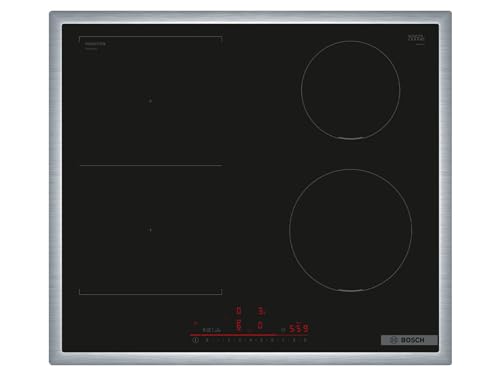500x375 pixels.
Task: Tap the red 559 timer display
Action: pyautogui.click(x=299, y=329)
